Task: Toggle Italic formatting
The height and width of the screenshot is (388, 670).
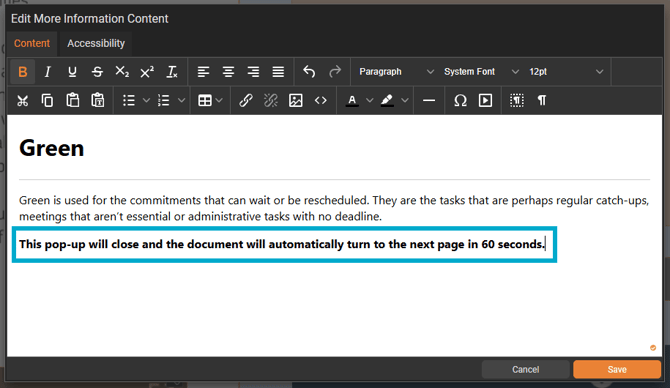Action: tap(47, 72)
